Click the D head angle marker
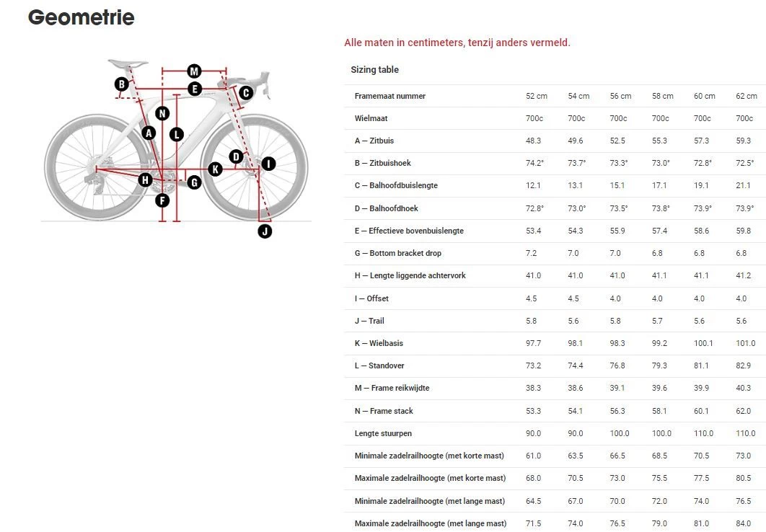Viewport: 766px width, 532px height. (235, 156)
